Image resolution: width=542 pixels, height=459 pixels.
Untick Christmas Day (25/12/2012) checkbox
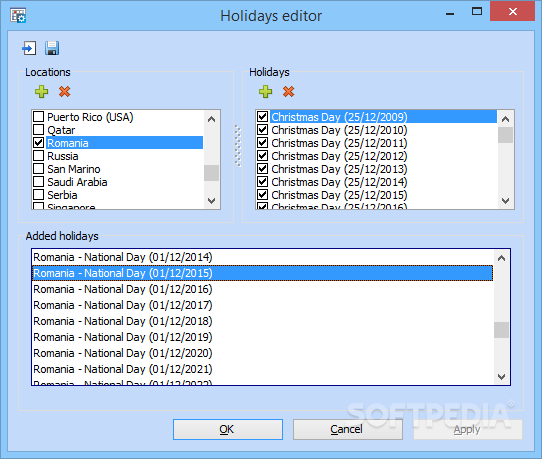[262, 156]
